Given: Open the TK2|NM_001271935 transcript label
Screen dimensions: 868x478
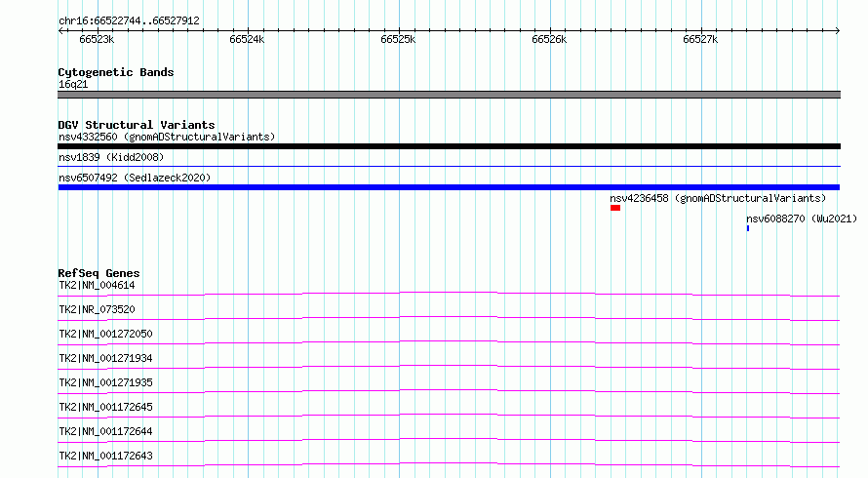Looking at the screenshot, I should [105, 382].
